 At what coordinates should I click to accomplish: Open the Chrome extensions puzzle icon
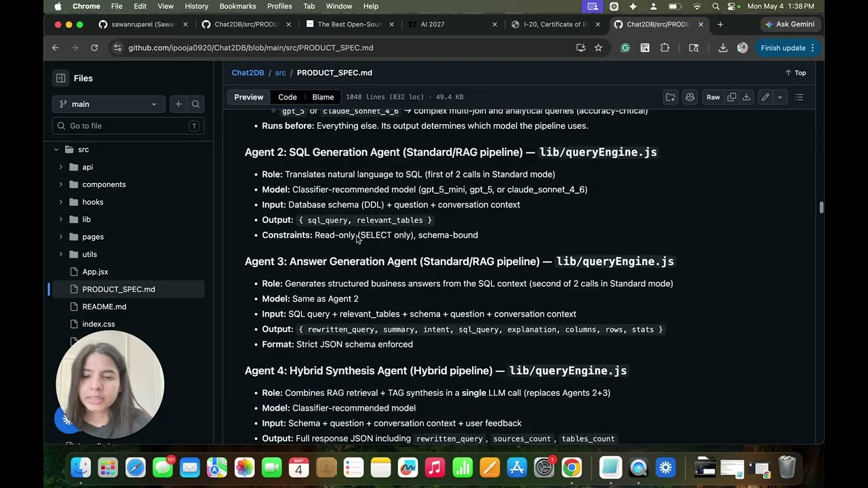coord(665,48)
